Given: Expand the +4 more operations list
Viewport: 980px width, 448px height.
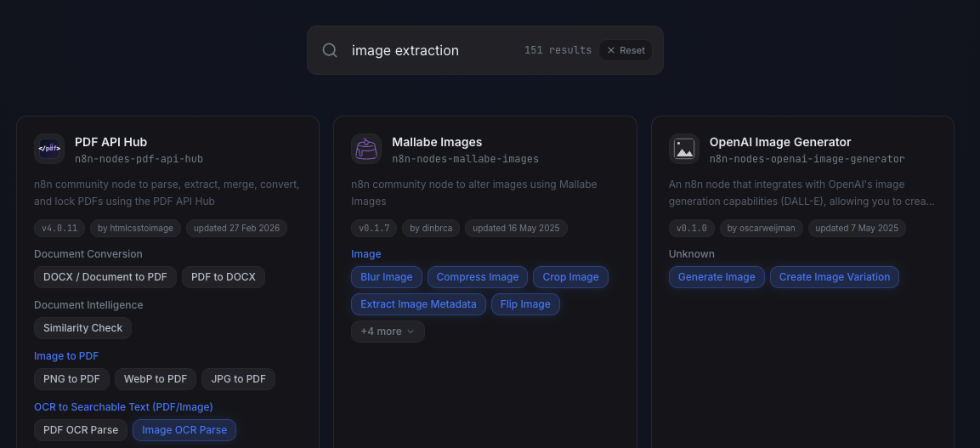Looking at the screenshot, I should point(388,332).
